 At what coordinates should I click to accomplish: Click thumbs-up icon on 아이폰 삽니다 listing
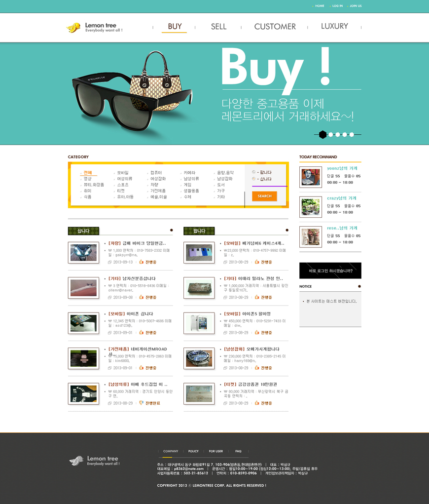pos(142,332)
